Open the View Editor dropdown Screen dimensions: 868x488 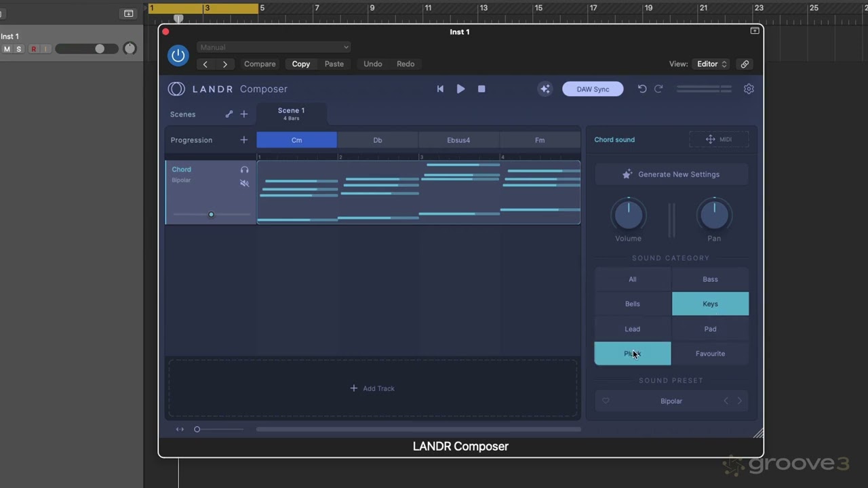tap(711, 64)
